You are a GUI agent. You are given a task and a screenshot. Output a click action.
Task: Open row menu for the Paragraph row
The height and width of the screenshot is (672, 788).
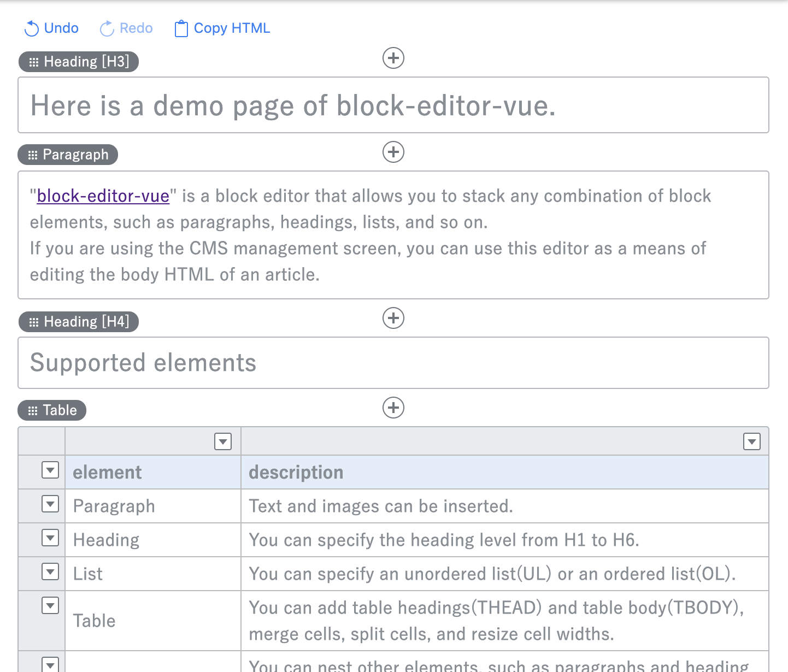tap(50, 504)
